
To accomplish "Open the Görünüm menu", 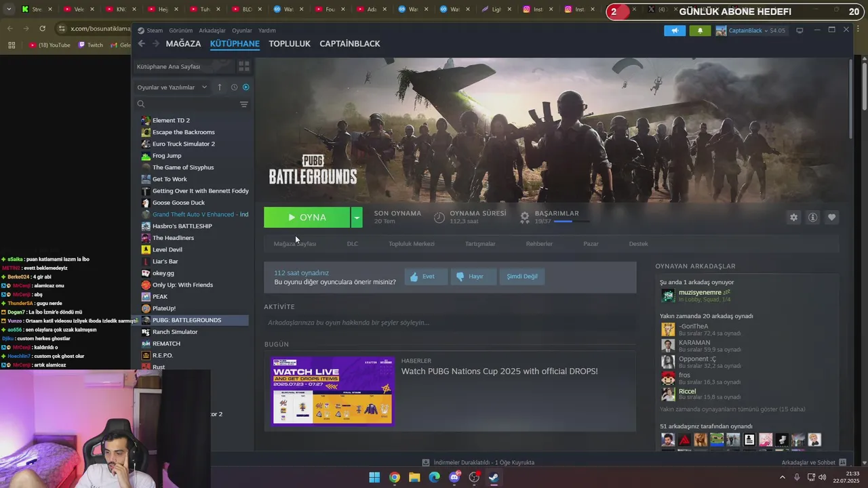I will (181, 30).
